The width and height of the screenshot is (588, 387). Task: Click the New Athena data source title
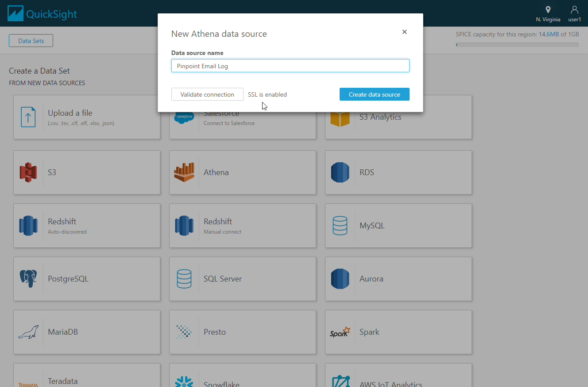[x=219, y=34]
